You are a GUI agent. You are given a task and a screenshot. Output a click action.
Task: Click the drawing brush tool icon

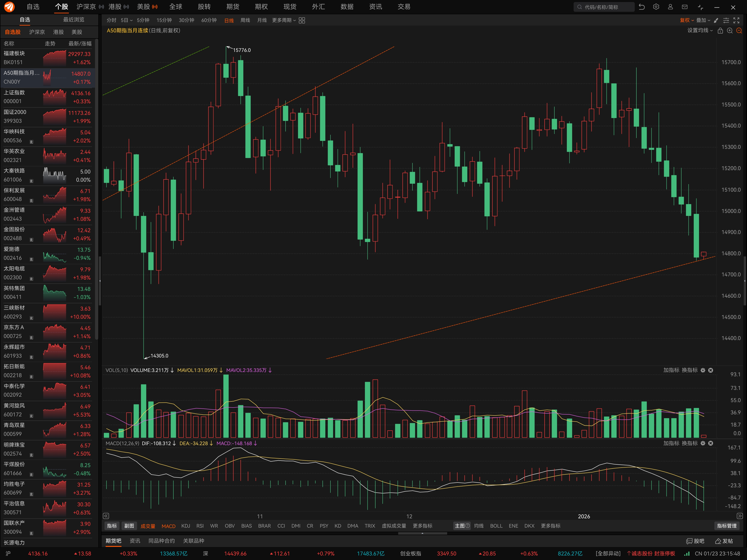[x=716, y=20]
